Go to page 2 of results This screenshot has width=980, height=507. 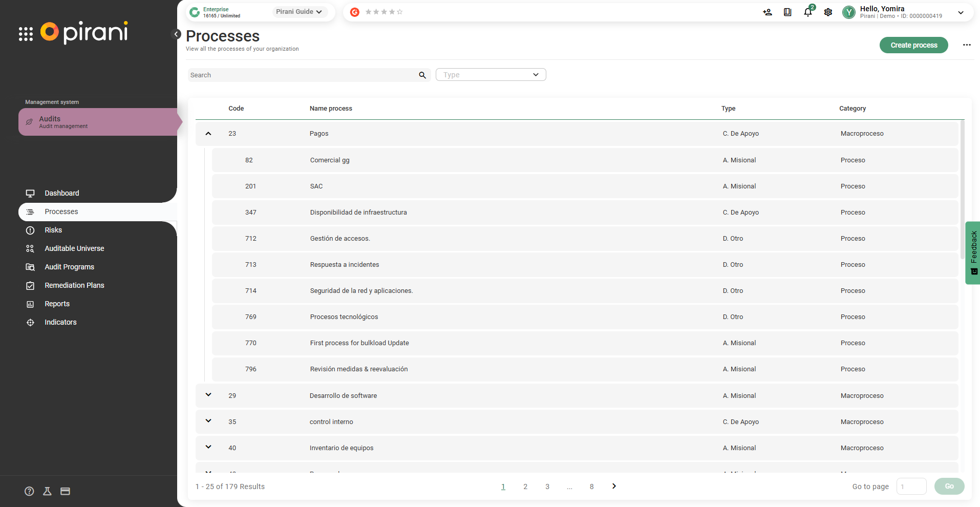point(525,487)
